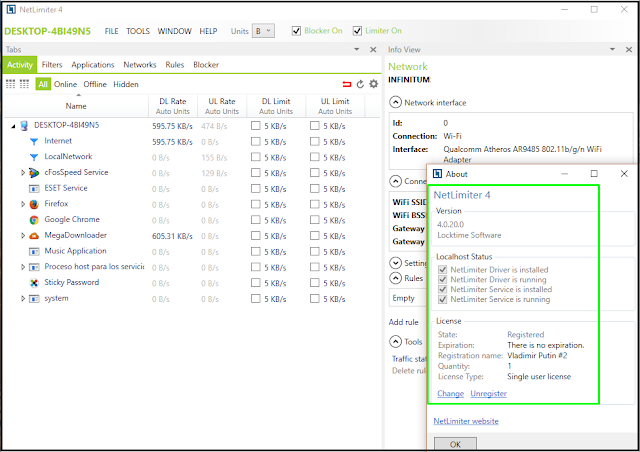Open the WINDOW menu
The width and height of the screenshot is (640, 452).
point(174,31)
